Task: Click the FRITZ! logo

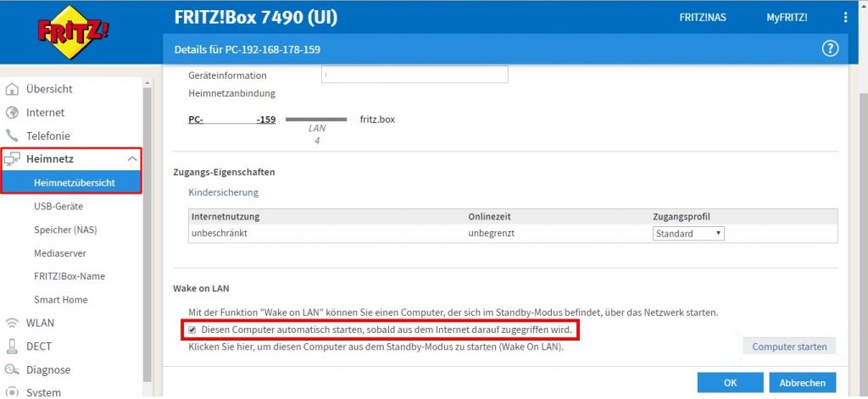Action: [73, 31]
